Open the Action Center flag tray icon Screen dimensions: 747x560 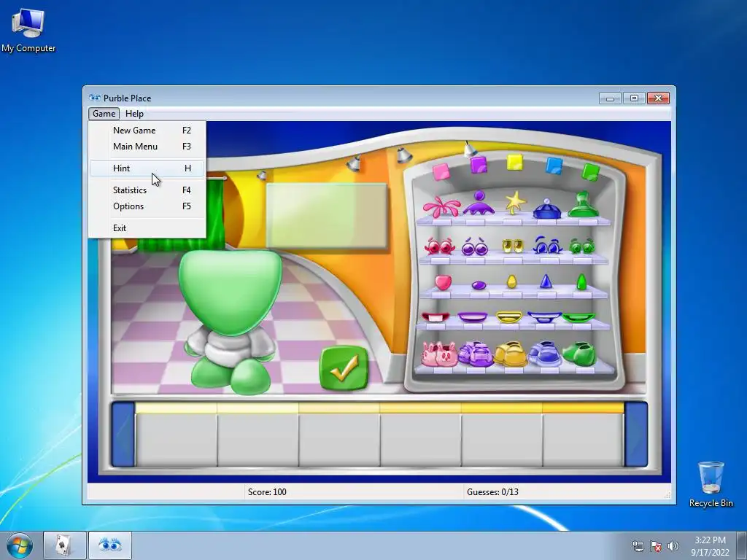656,546
